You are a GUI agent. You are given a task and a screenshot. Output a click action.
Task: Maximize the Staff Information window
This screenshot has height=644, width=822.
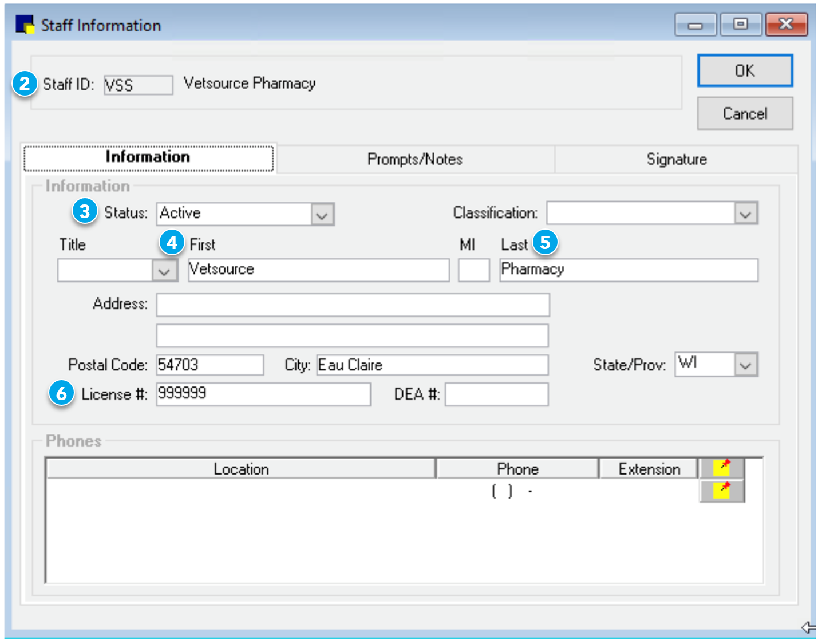click(x=741, y=25)
